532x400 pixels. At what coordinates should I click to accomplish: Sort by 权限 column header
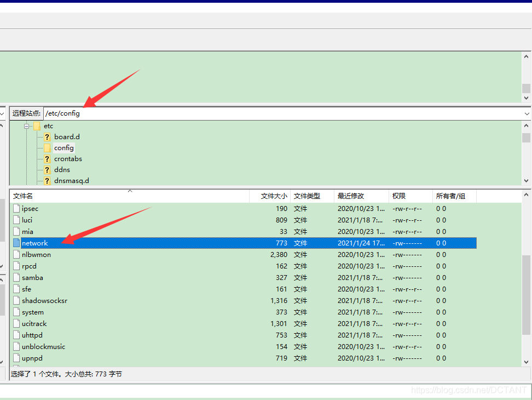tap(398, 196)
